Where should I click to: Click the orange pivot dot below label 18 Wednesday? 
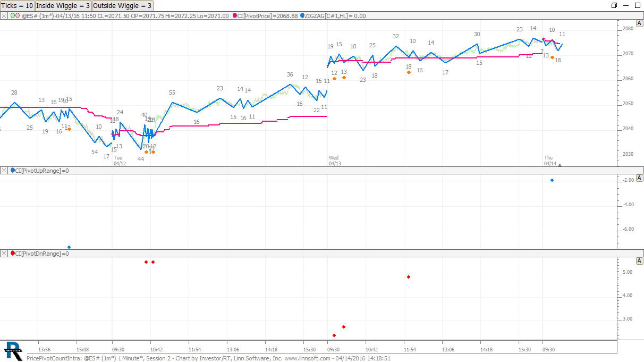point(409,72)
